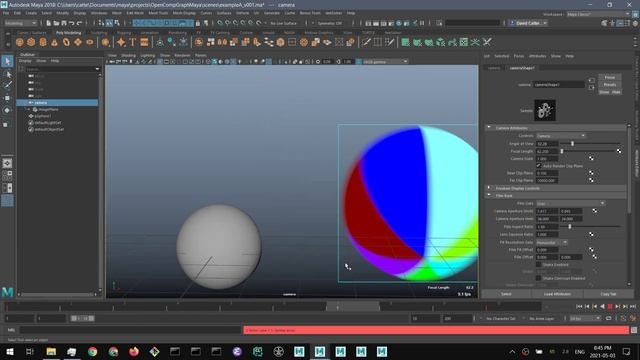Click the Windows Start button
640x360 pixels.
tap(10, 351)
